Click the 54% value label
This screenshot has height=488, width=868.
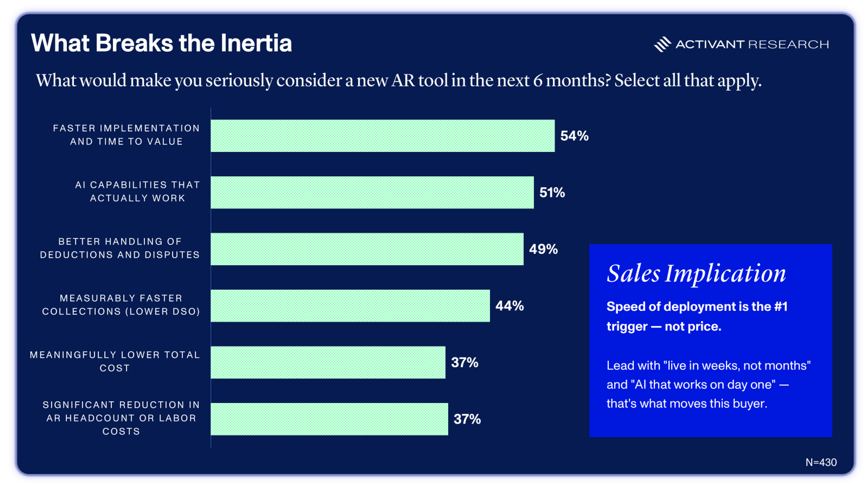click(574, 136)
